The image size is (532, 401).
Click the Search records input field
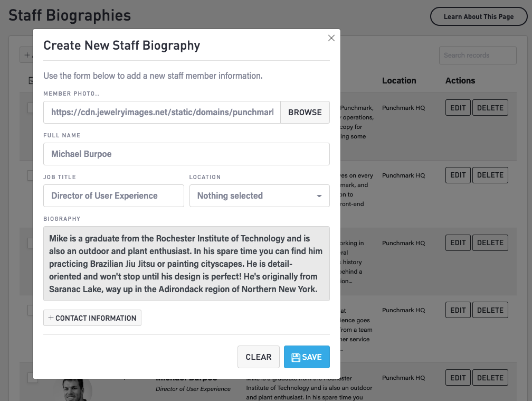(x=477, y=55)
